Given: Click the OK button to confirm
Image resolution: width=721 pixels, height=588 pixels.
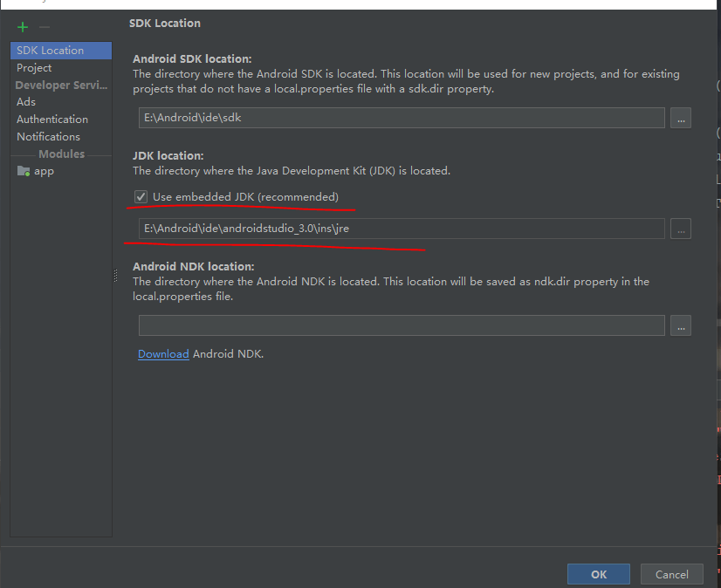Looking at the screenshot, I should pos(598,573).
